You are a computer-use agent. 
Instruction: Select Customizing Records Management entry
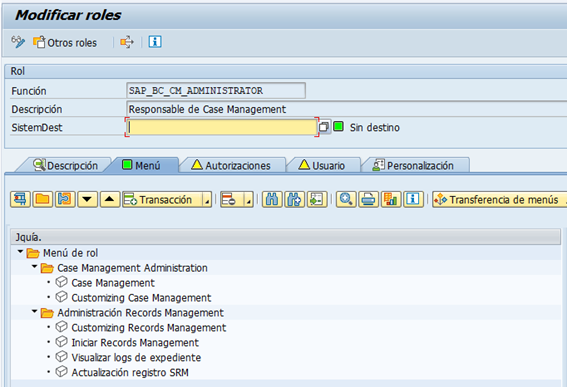click(x=149, y=327)
